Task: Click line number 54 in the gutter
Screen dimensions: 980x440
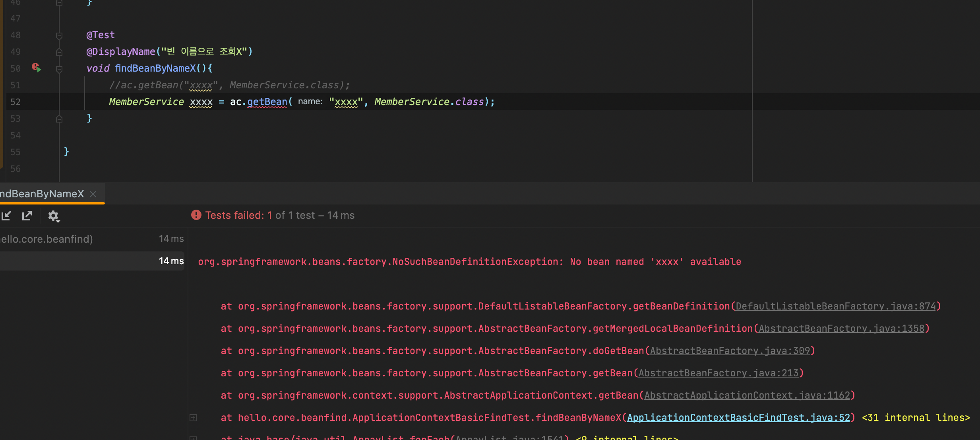Action: tap(15, 135)
